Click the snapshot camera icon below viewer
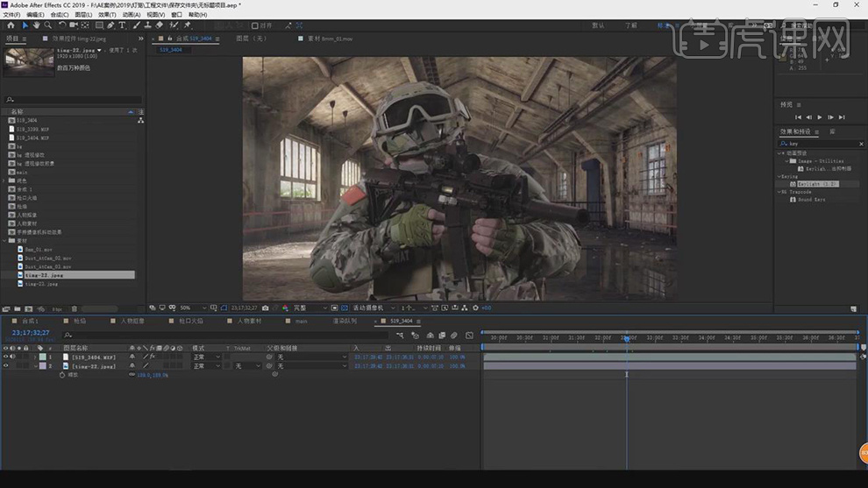Viewport: 868px width, 488px height. 266,308
